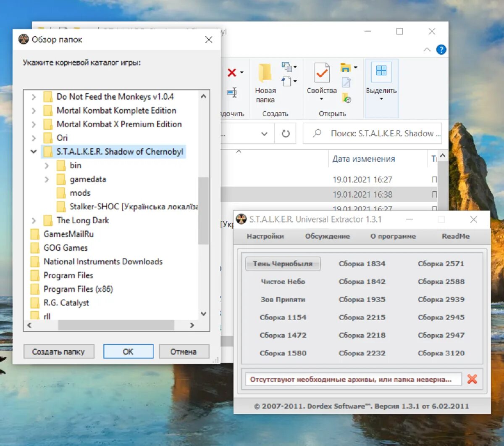Click the Explorer search field
Viewport: 504px width, 446px height.
(x=372, y=134)
